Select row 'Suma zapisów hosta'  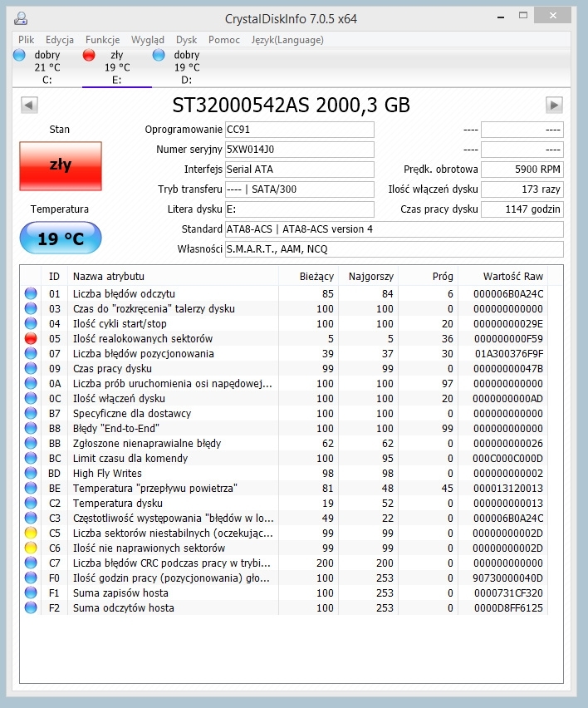click(284, 592)
